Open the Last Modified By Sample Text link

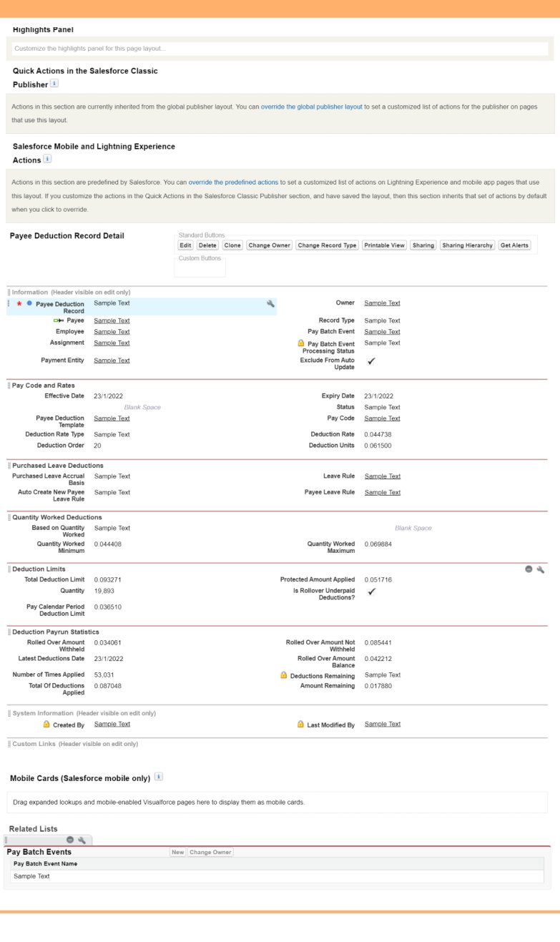tap(382, 724)
